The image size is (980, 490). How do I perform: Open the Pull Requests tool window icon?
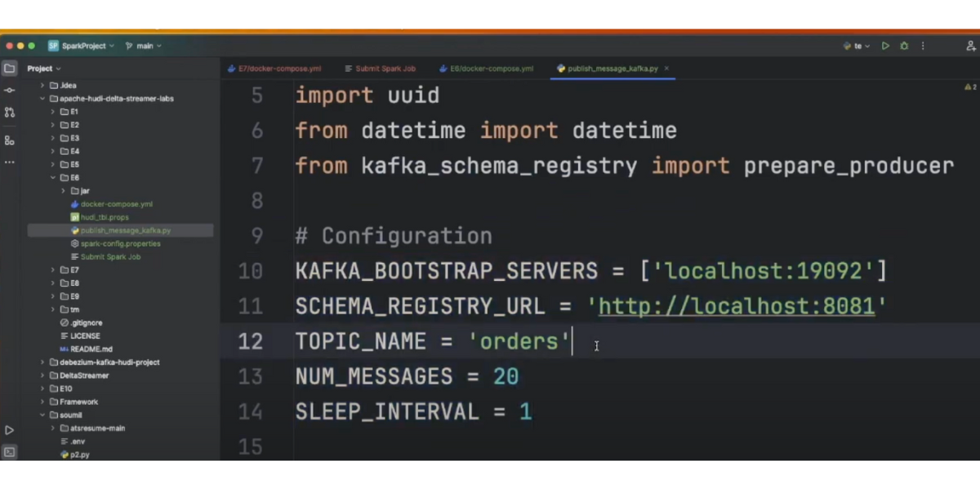pos(9,112)
